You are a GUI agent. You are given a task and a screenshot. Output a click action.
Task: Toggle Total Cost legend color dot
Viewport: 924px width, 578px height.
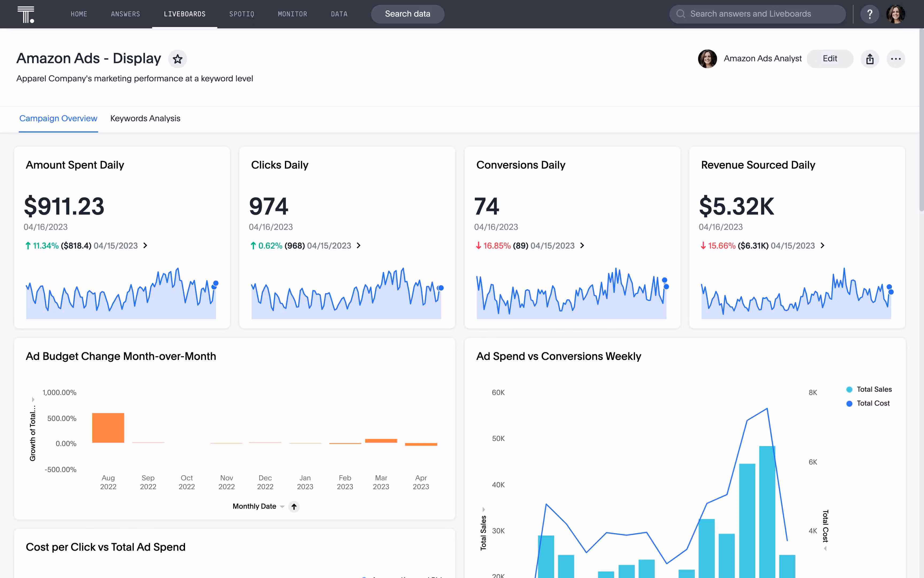[849, 404]
